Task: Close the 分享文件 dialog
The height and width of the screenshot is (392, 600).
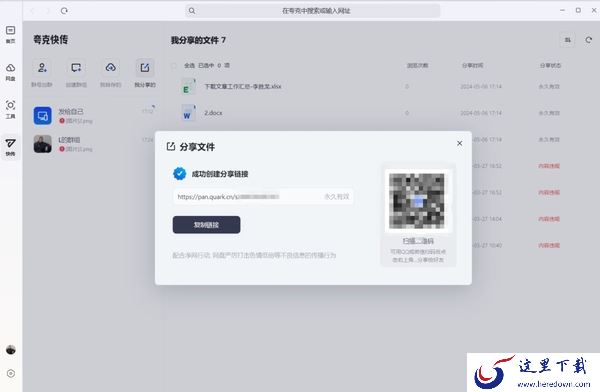Action: point(460,143)
